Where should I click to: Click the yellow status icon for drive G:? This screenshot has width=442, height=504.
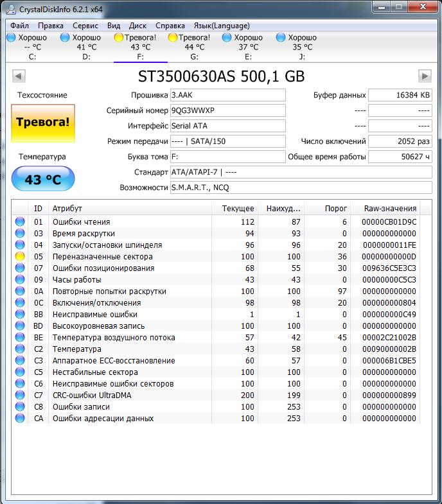pyautogui.click(x=173, y=37)
